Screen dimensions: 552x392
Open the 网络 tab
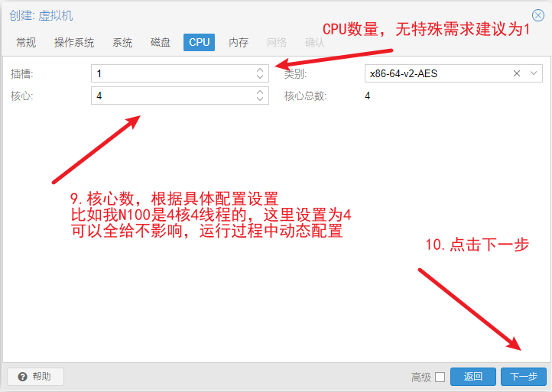pos(277,43)
